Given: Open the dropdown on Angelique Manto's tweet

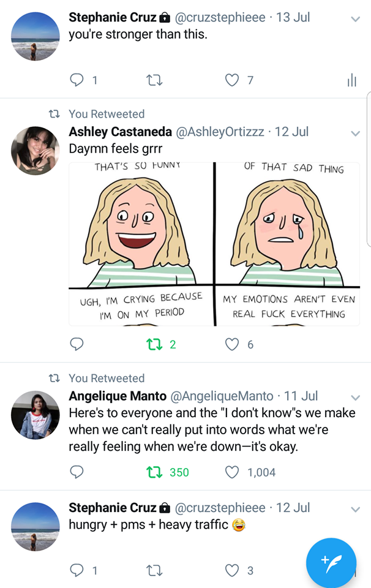Looking at the screenshot, I should (355, 397).
